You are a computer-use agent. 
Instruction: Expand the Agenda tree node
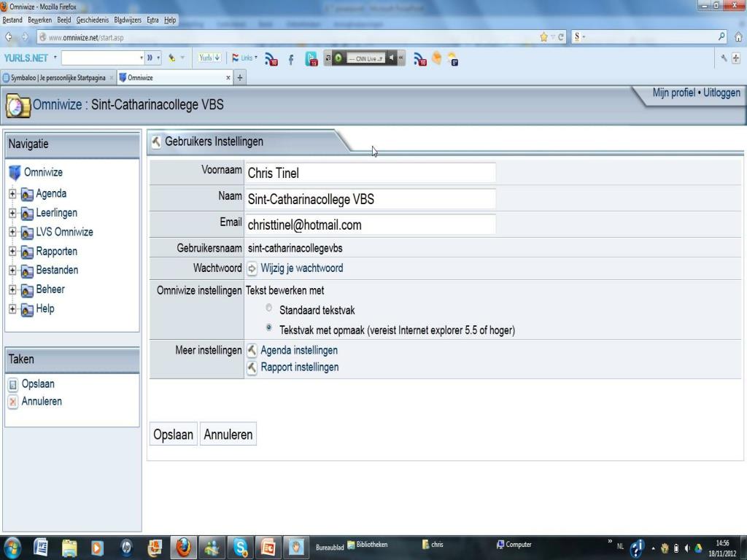(x=12, y=194)
